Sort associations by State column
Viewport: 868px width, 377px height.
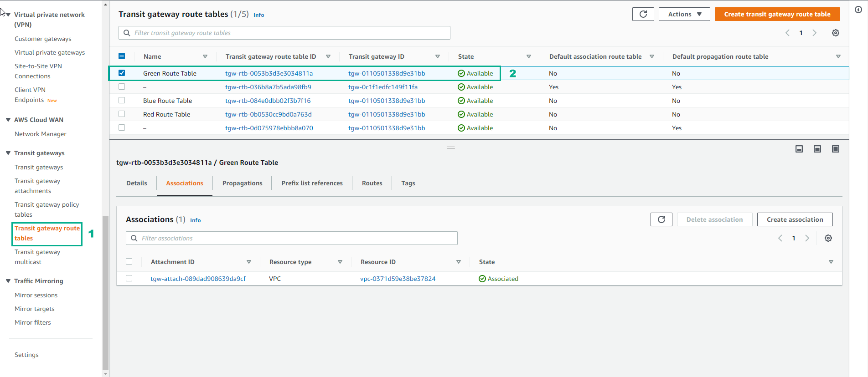831,262
